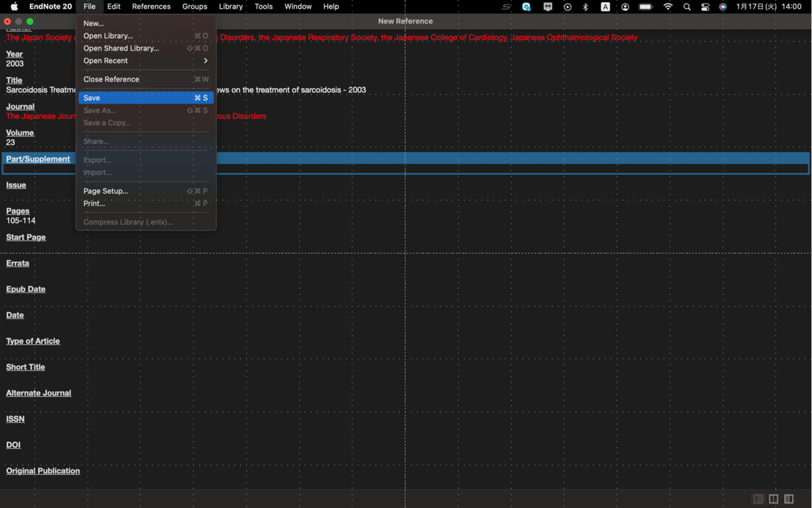812x508 pixels.
Task: Open Bluetooth status menu
Action: (x=586, y=7)
